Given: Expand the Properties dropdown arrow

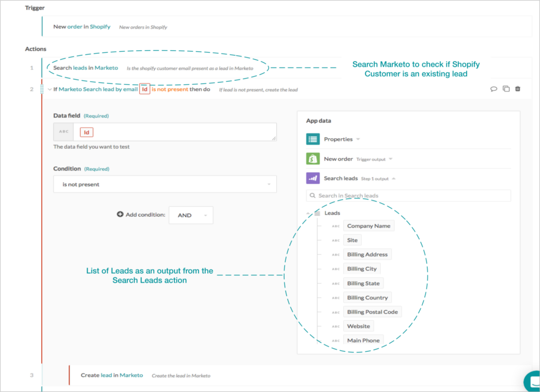Looking at the screenshot, I should (358, 139).
